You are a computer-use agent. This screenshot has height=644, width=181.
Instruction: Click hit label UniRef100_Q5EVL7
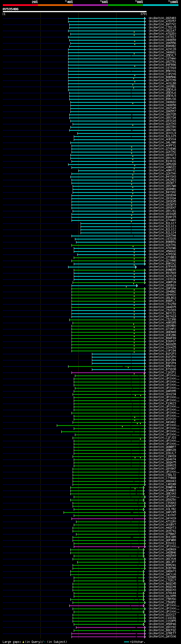[x=162, y=56]
